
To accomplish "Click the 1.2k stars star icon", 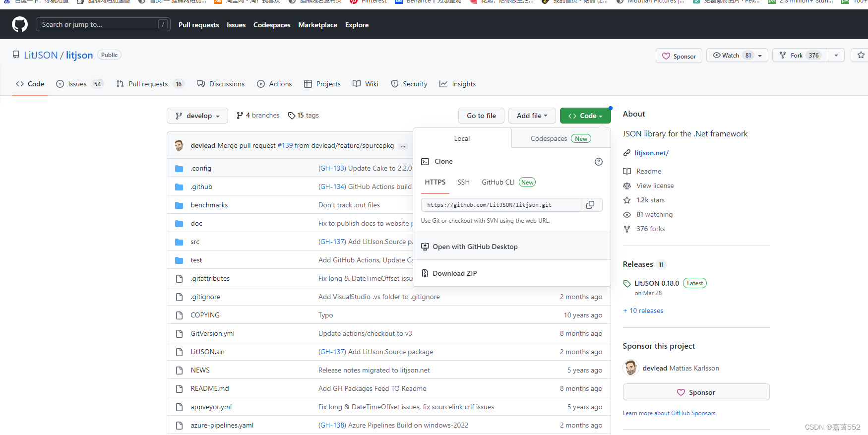I will click(627, 200).
